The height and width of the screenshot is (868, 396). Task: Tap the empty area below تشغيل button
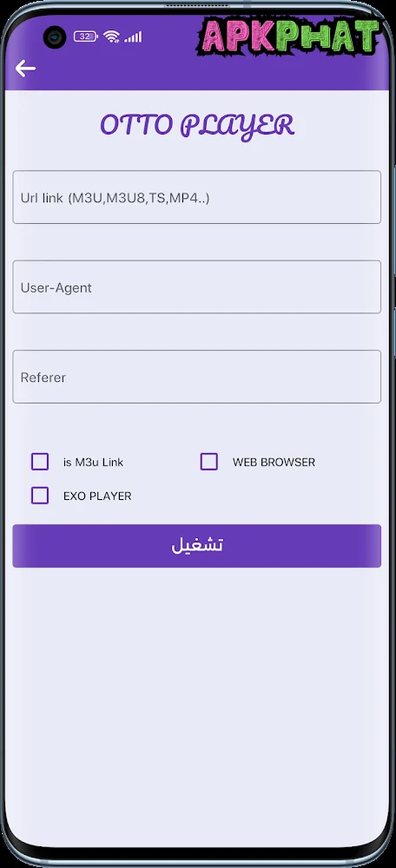196,692
